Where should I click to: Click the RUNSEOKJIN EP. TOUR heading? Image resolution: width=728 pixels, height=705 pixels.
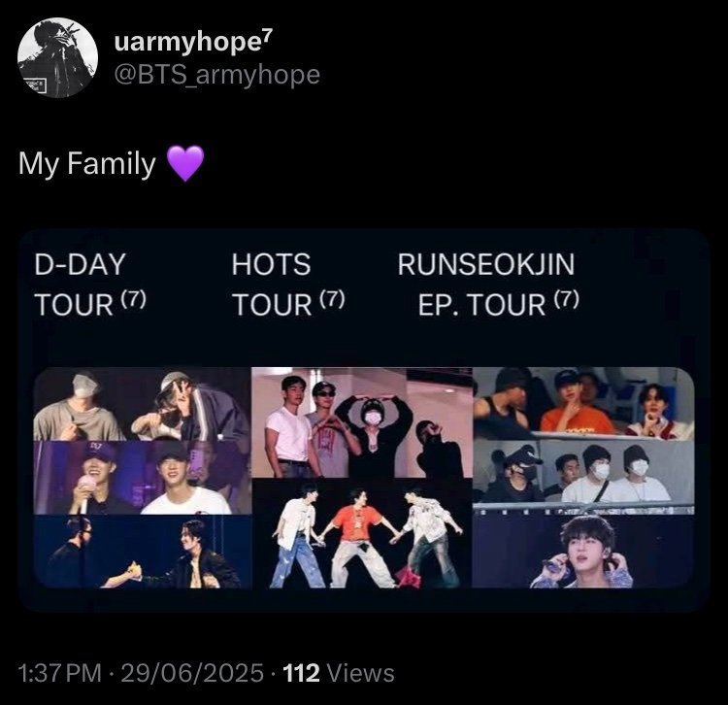pyautogui.click(x=488, y=285)
